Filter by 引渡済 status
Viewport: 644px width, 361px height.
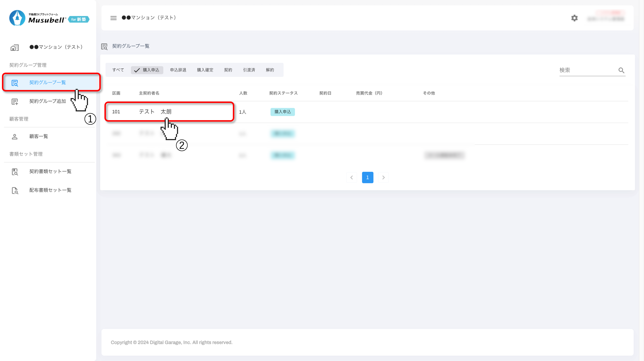pyautogui.click(x=249, y=70)
